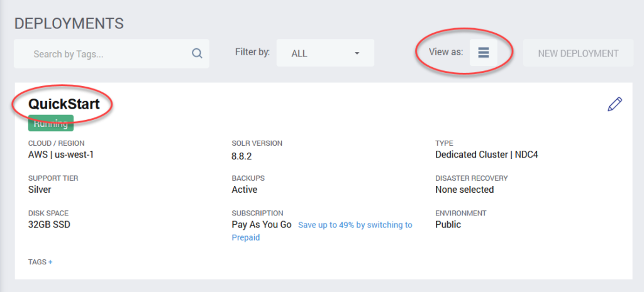644x292 pixels.
Task: Click the NEW DEPLOYMENT button
Action: 579,53
